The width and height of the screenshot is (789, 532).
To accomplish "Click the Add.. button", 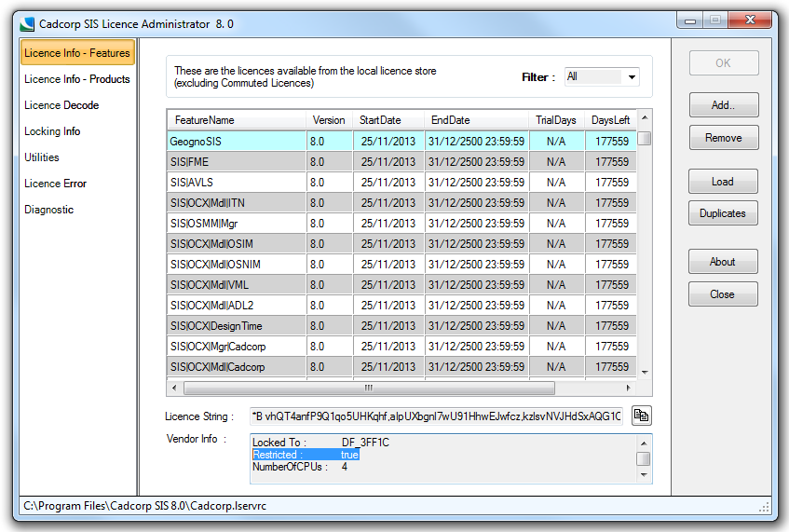I will click(724, 105).
